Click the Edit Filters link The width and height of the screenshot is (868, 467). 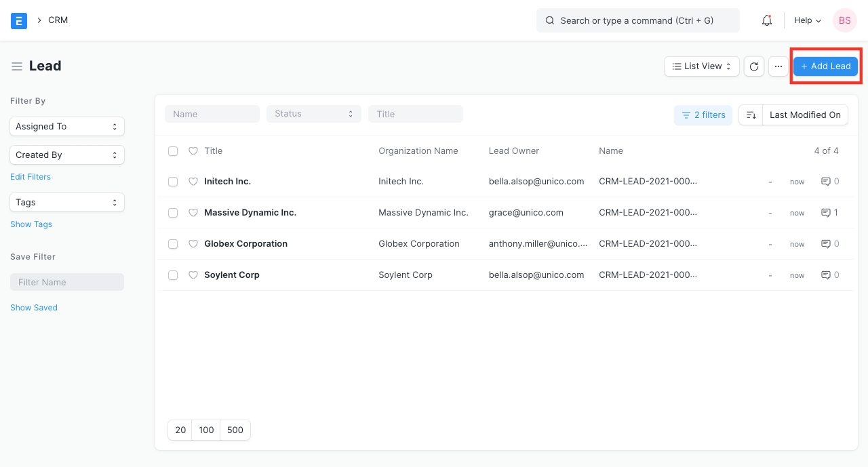coord(31,177)
